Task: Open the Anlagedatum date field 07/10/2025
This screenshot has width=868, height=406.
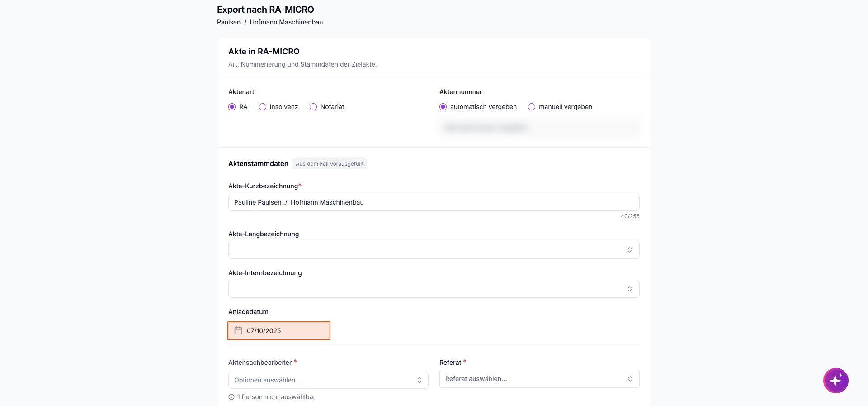Action: (x=279, y=331)
